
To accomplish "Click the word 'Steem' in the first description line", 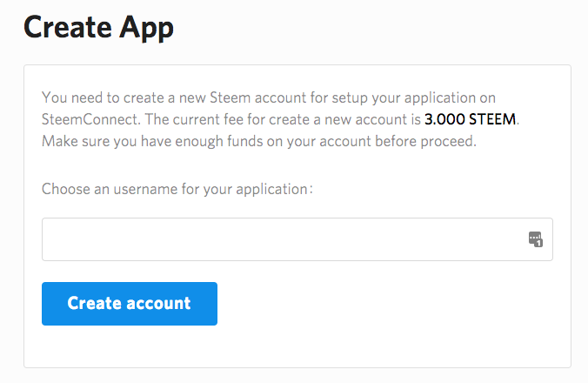I will (x=240, y=97).
